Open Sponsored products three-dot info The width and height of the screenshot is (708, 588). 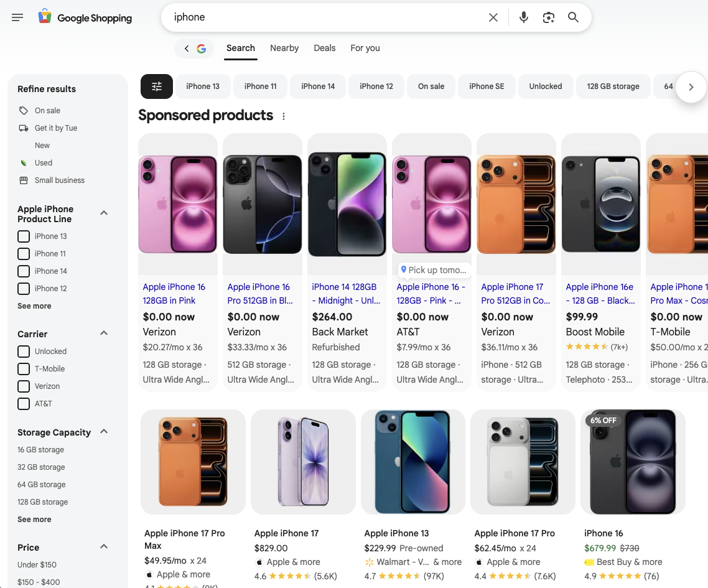tap(284, 116)
